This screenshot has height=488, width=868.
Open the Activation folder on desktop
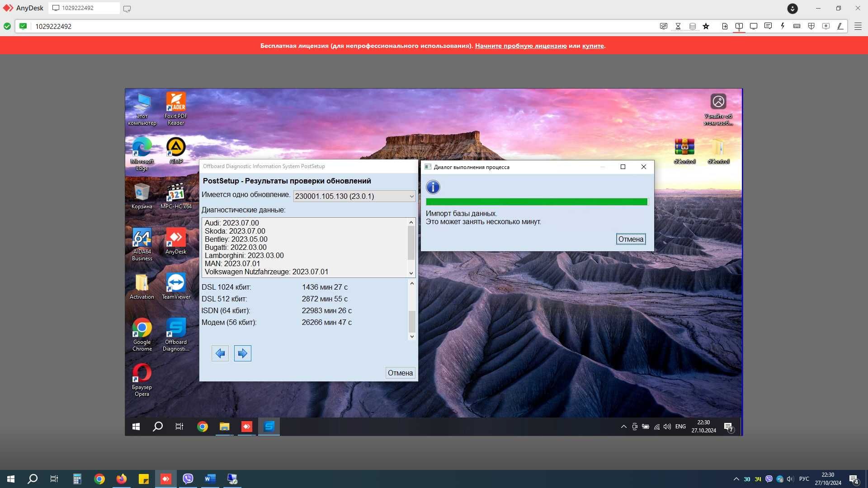(x=142, y=286)
